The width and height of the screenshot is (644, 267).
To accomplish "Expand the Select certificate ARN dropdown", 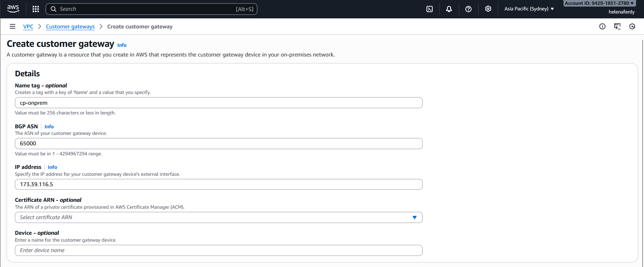I will (x=219, y=217).
